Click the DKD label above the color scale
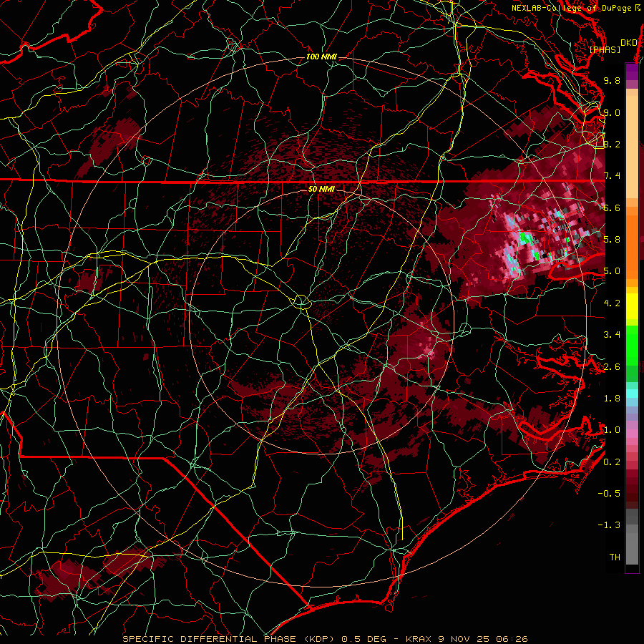Image resolution: width=644 pixels, height=644 pixels. (628, 43)
